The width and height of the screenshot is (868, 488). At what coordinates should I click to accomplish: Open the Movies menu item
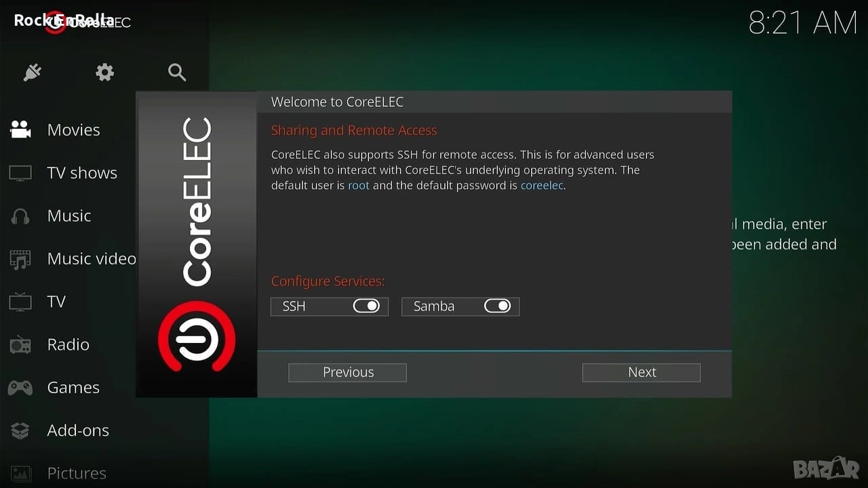(73, 129)
